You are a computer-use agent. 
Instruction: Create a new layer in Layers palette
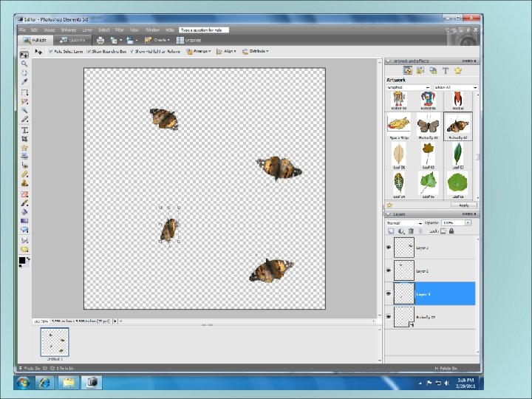click(x=391, y=231)
